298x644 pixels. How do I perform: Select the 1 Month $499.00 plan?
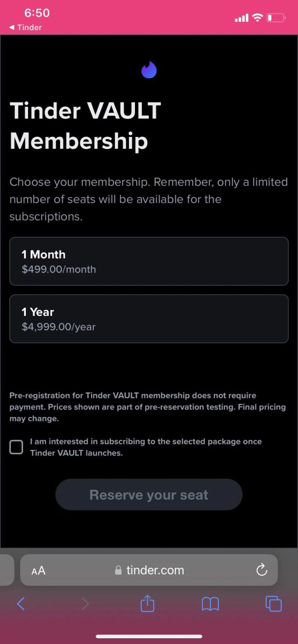pyautogui.click(x=149, y=261)
